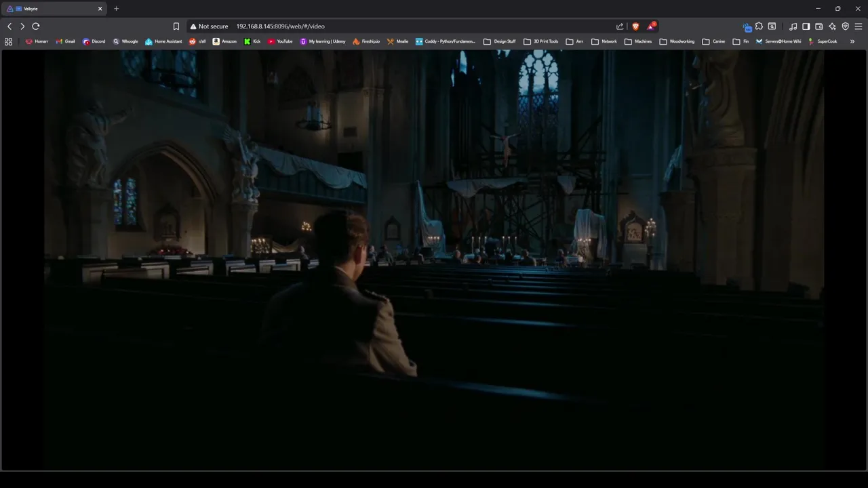
Task: Open the Amazon bookmark
Action: (224, 41)
